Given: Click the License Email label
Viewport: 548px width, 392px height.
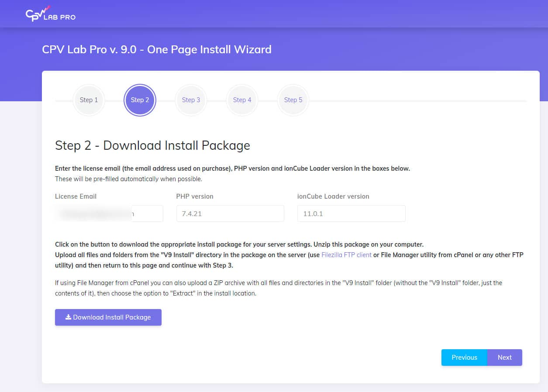Looking at the screenshot, I should (x=76, y=196).
